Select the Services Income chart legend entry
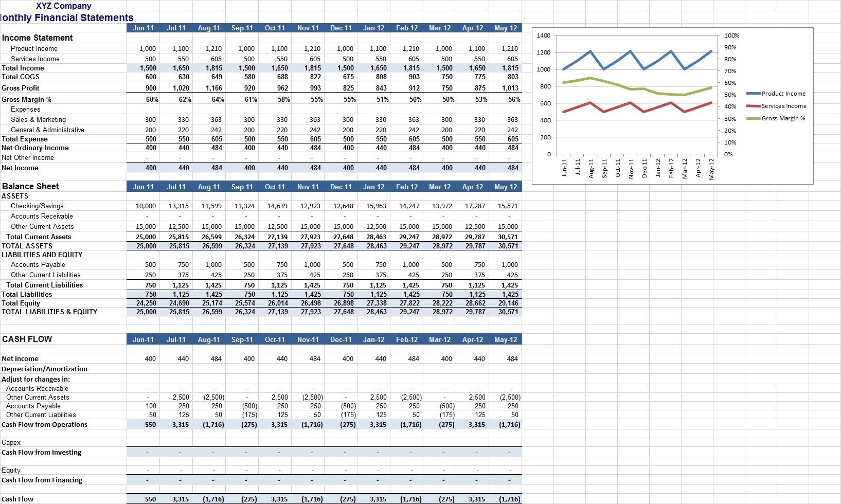 [x=783, y=106]
